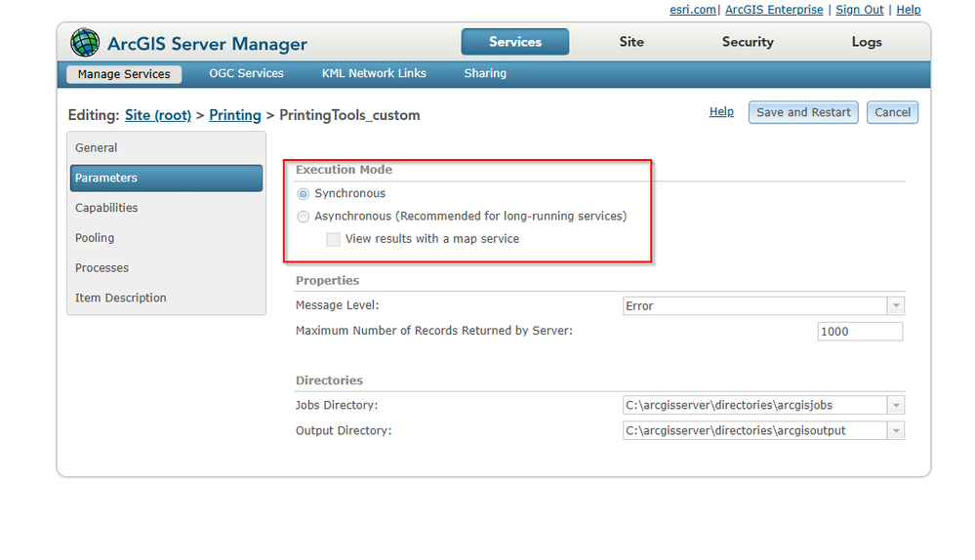This screenshot has height=560, width=975.
Task: Click the ArcGIS Server Manager globe logo
Action: [x=85, y=42]
